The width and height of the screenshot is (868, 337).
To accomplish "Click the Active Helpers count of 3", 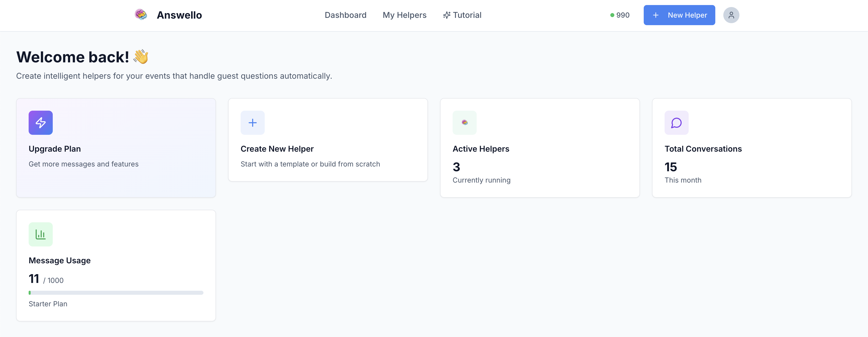I will coord(456,167).
